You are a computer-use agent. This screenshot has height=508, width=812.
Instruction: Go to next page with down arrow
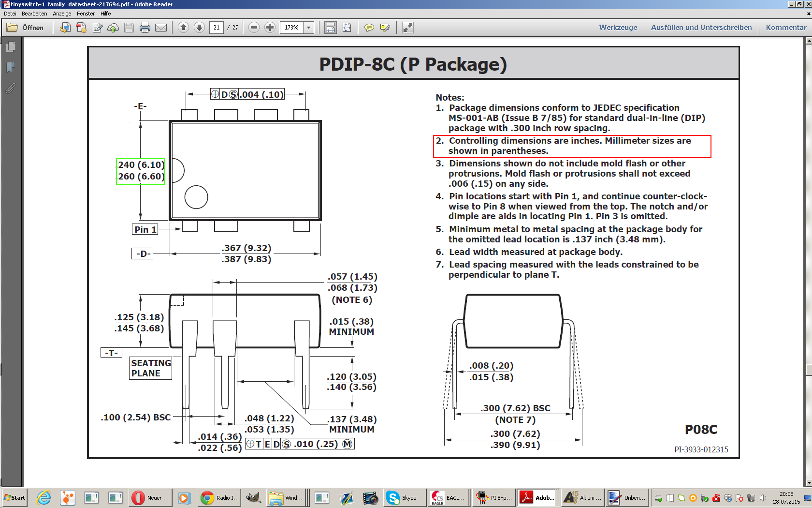click(199, 28)
